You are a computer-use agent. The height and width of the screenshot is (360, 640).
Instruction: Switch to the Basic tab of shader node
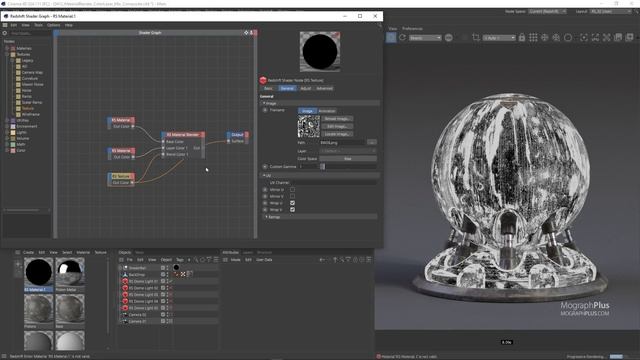point(269,88)
